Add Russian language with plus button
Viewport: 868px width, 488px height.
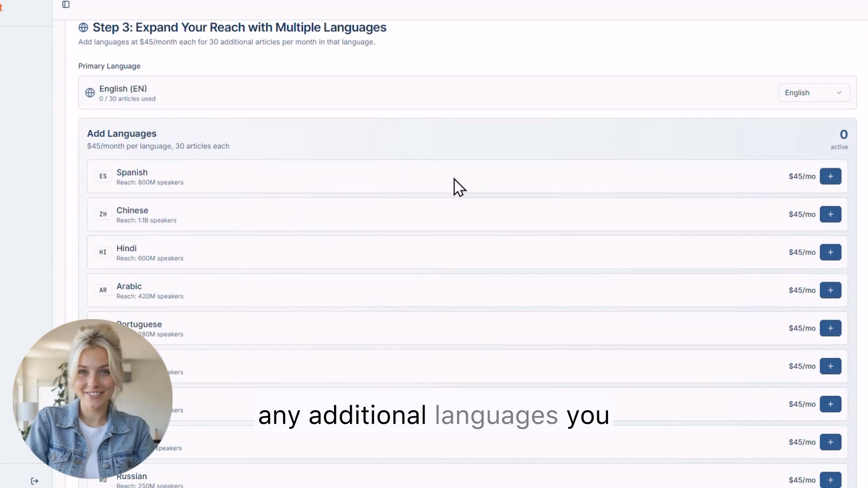[x=830, y=479]
